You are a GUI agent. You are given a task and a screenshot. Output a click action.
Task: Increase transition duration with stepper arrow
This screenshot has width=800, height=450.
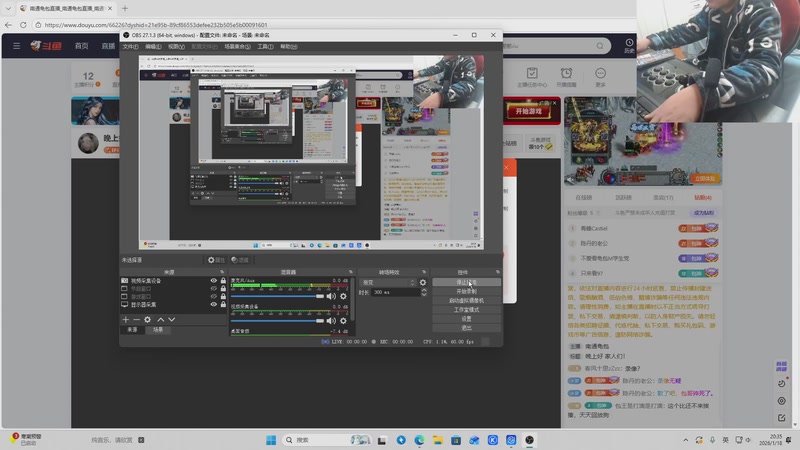(x=424, y=290)
